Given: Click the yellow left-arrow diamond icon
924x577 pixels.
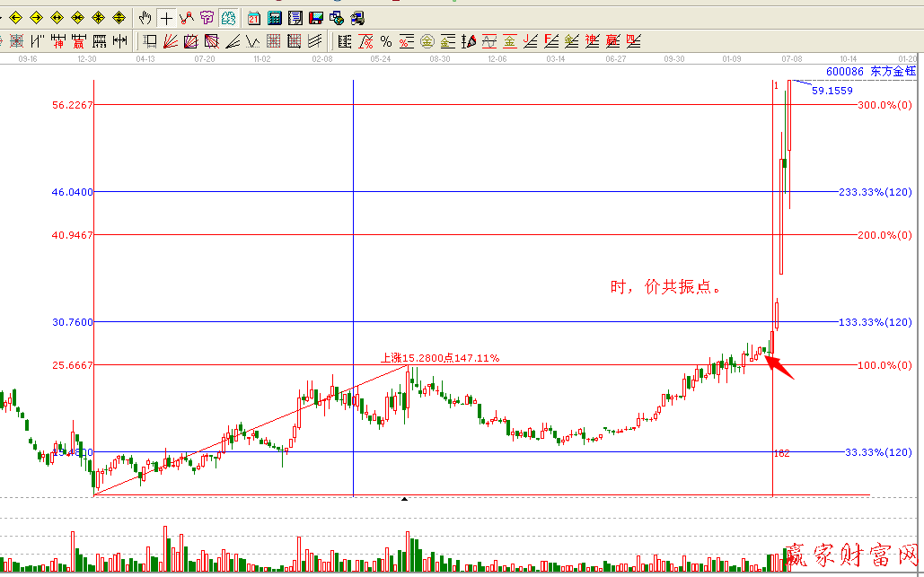Looking at the screenshot, I should pos(15,18).
